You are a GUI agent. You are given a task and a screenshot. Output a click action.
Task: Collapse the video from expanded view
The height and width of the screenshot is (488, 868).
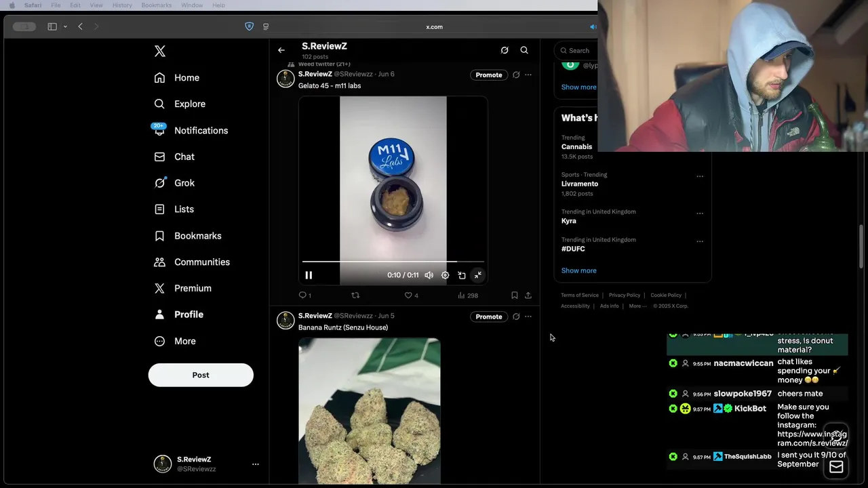click(x=478, y=275)
